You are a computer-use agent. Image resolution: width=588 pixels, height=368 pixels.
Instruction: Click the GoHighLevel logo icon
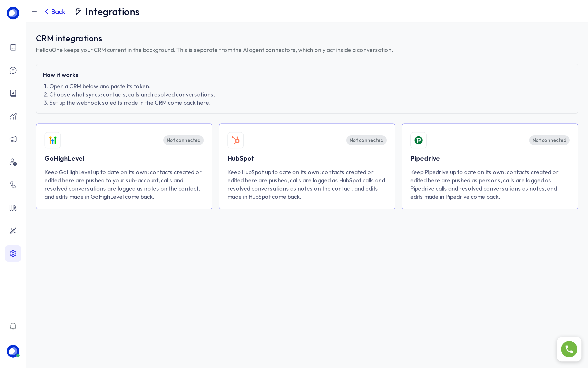tap(52, 140)
